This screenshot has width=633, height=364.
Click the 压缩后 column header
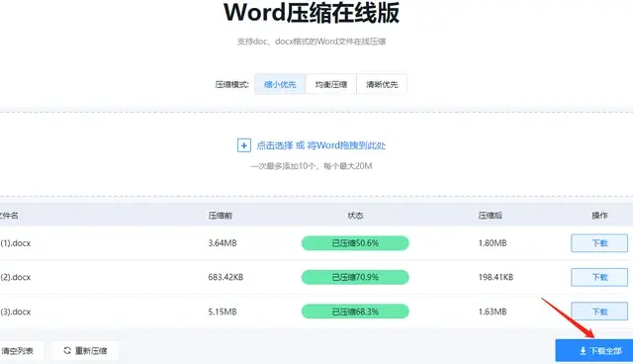pyautogui.click(x=491, y=216)
